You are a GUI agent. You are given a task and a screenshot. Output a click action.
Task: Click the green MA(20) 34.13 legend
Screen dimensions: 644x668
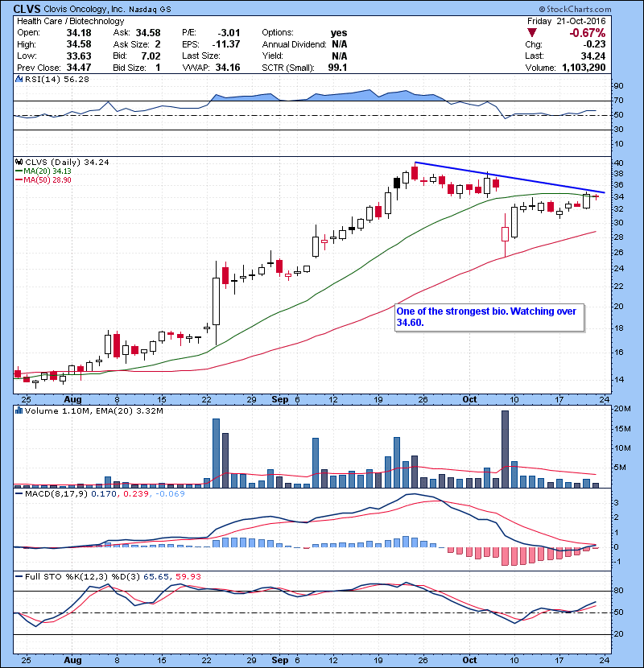(x=43, y=171)
